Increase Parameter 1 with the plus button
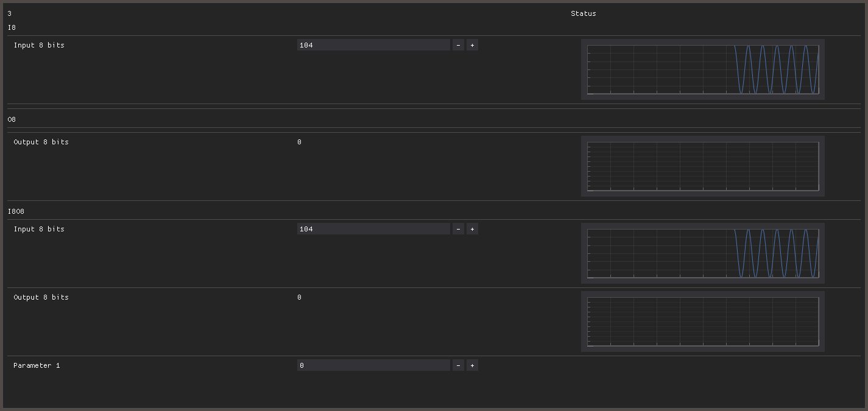This screenshot has width=868, height=411. click(x=472, y=365)
